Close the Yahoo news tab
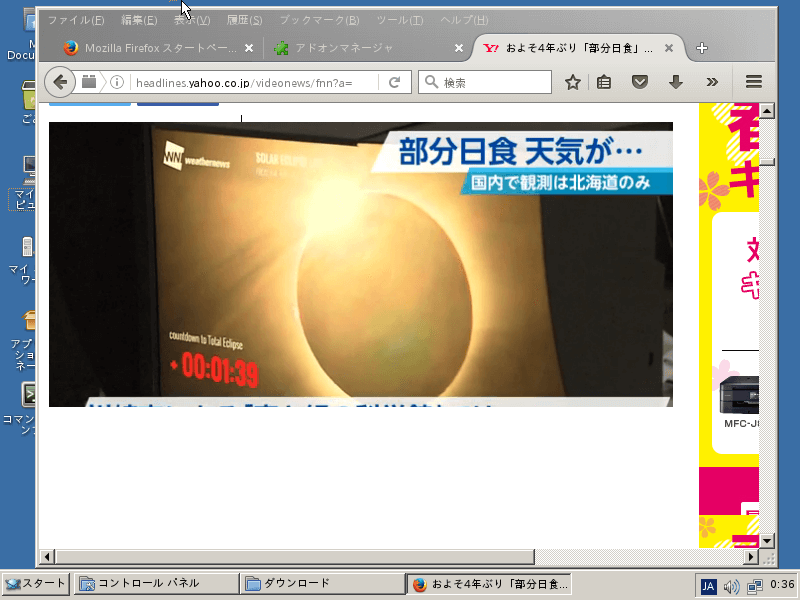This screenshot has height=600, width=800. coord(668,48)
